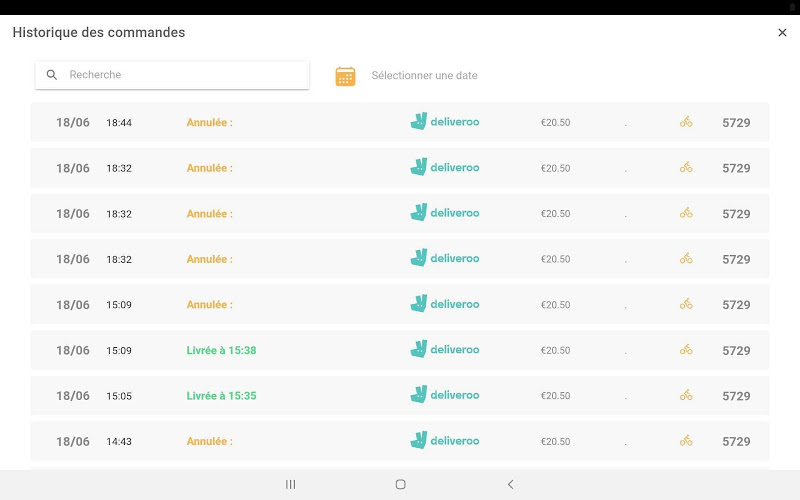Open the 'Livrée à 15:35' status text
800x500 pixels.
tap(221, 395)
